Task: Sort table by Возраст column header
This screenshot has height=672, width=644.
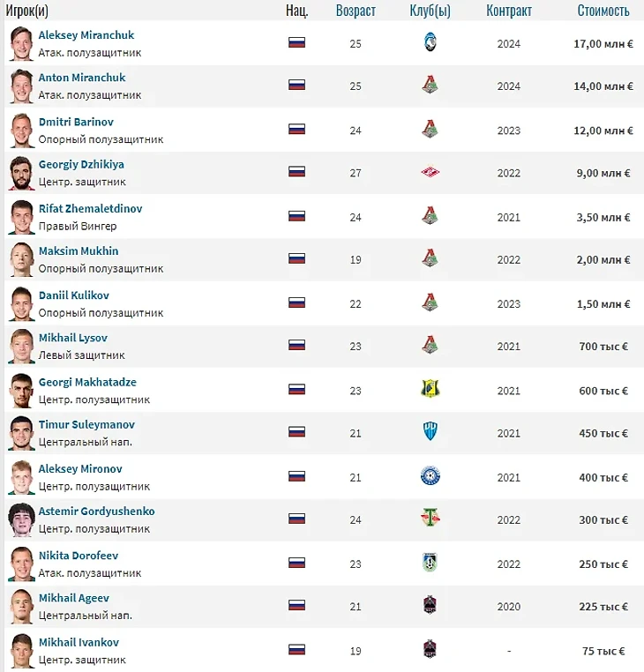Action: [x=356, y=11]
